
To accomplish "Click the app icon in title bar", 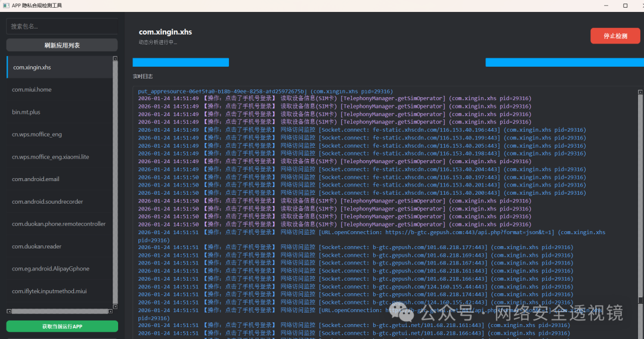I will pyautogui.click(x=6, y=5).
